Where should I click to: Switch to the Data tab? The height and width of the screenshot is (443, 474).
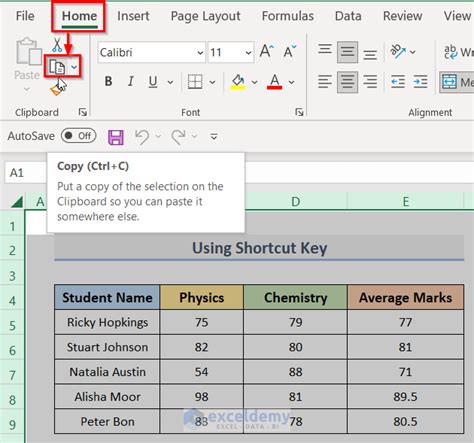[x=348, y=16]
